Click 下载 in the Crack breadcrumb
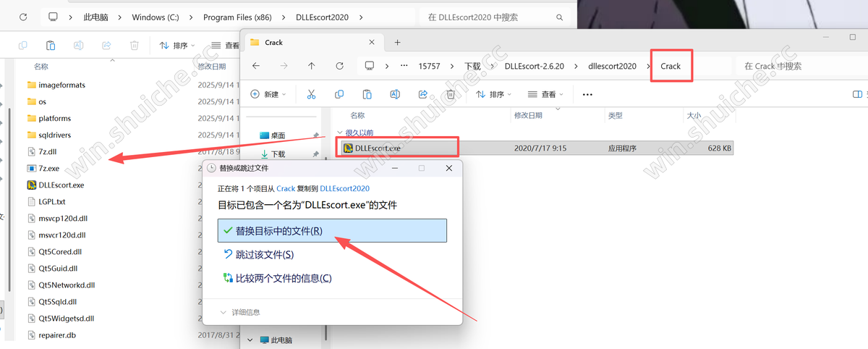The width and height of the screenshot is (868, 349). tap(472, 66)
